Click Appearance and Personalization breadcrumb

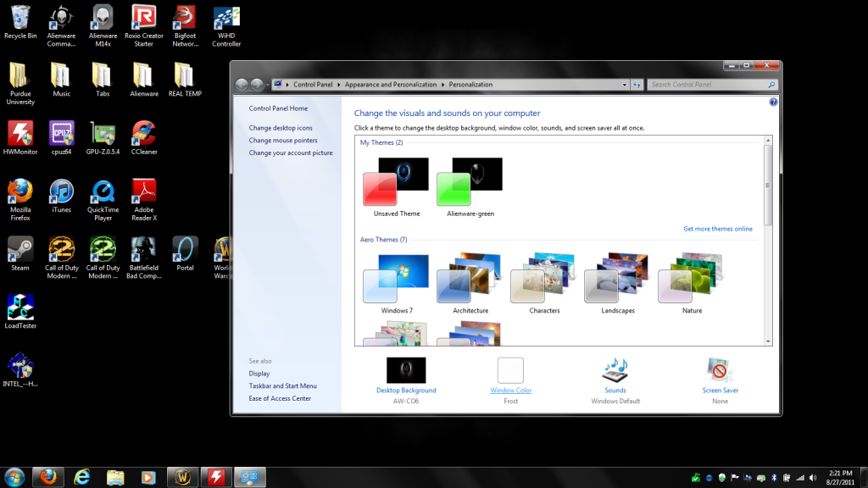[390, 85]
